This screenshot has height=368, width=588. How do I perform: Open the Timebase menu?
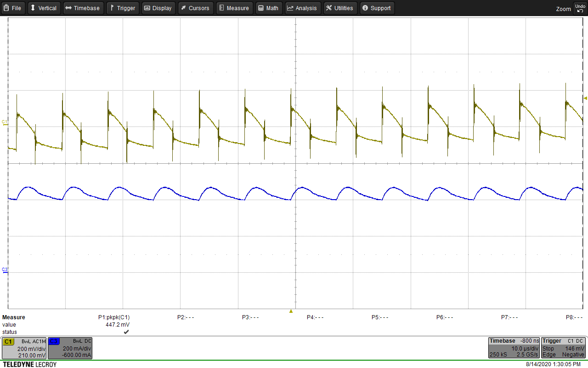[83, 8]
